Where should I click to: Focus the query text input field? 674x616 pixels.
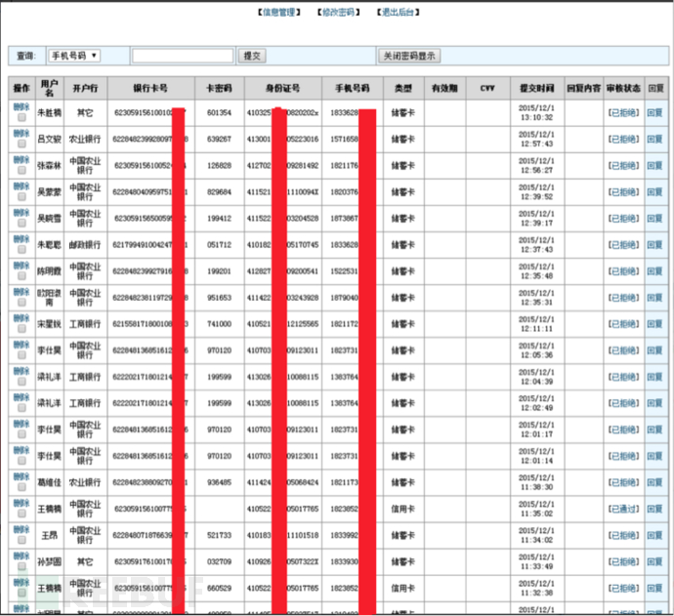tap(183, 56)
